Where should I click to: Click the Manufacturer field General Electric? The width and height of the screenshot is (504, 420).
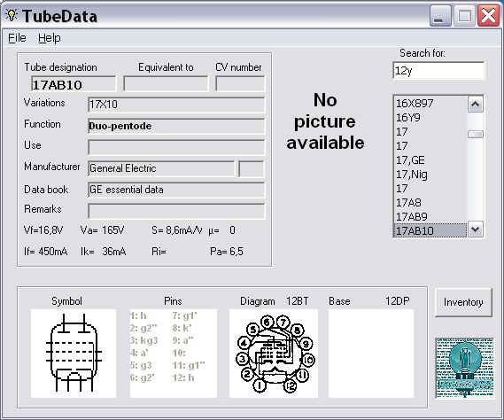click(x=161, y=168)
